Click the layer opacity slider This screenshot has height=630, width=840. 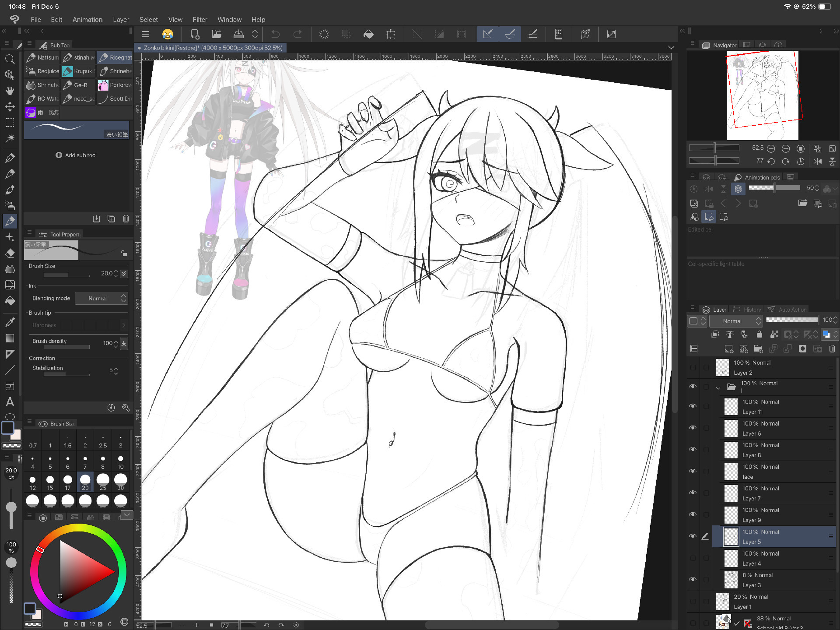point(792,320)
